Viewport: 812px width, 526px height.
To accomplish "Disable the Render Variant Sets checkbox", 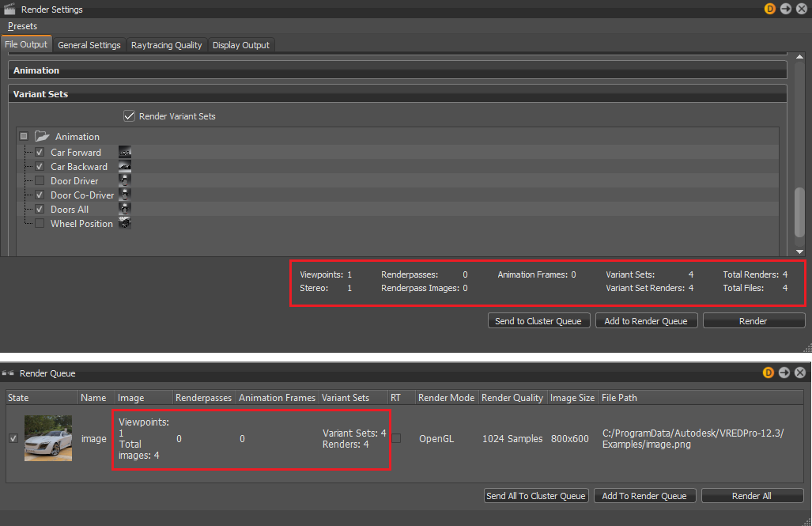I will pyautogui.click(x=129, y=115).
